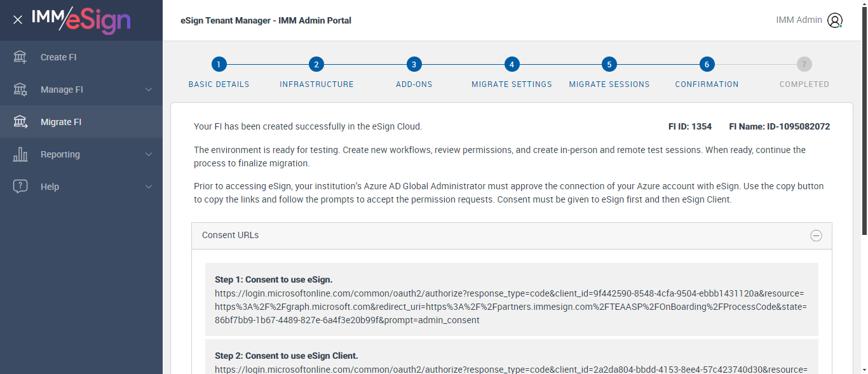Click the MIGRATE SETTINGS step label
This screenshot has height=374, width=868.
click(x=512, y=84)
